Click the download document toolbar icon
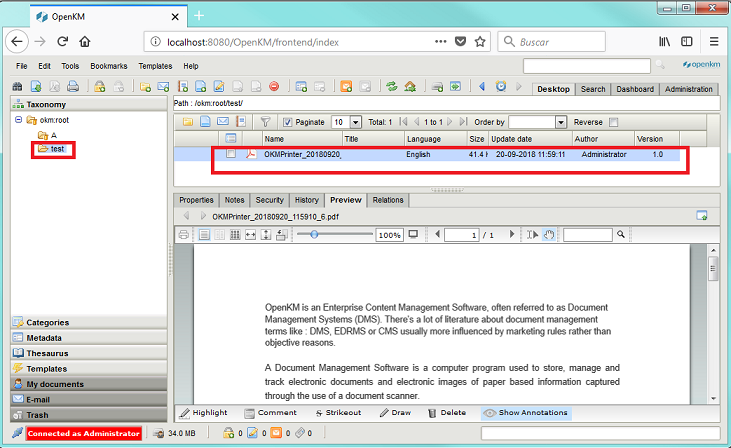The width and height of the screenshot is (731, 448). [x=36, y=86]
